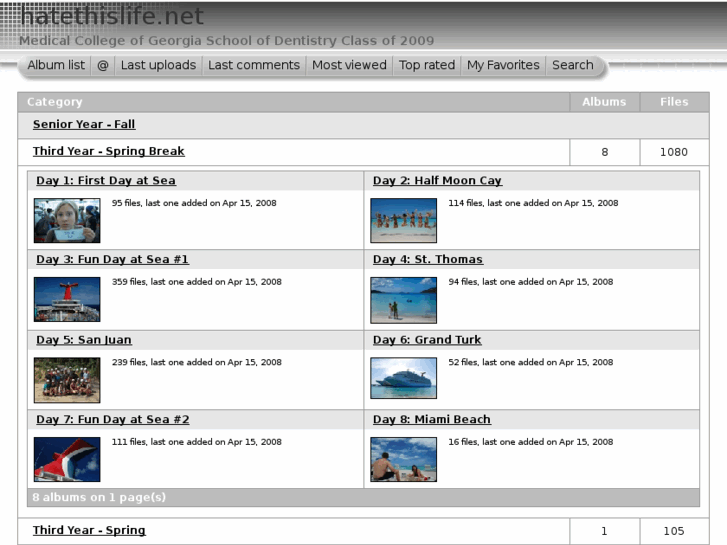Open Day 1: First Day at Sea thumbnail
Viewport: 727px width, 545px height.
pyautogui.click(x=67, y=220)
